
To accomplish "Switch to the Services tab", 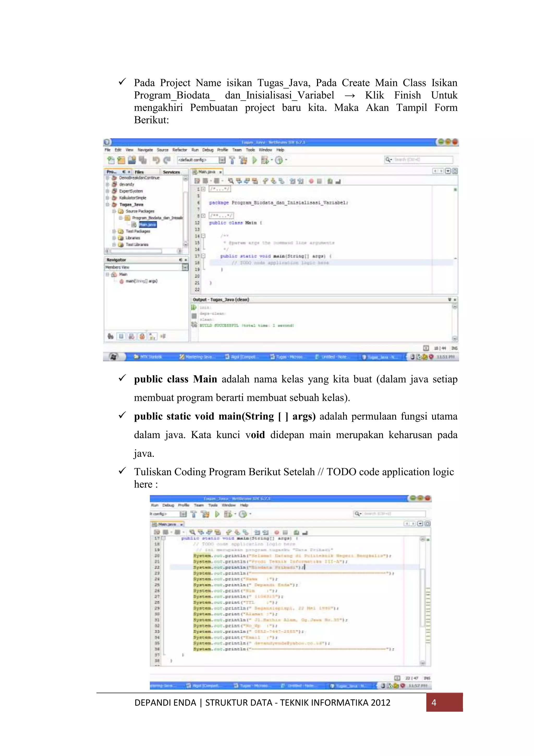I will pos(171,172).
